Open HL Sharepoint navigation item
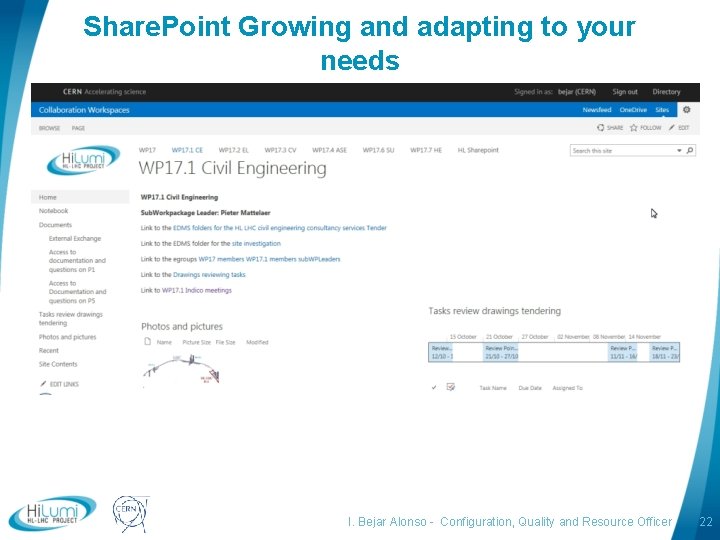 point(478,150)
